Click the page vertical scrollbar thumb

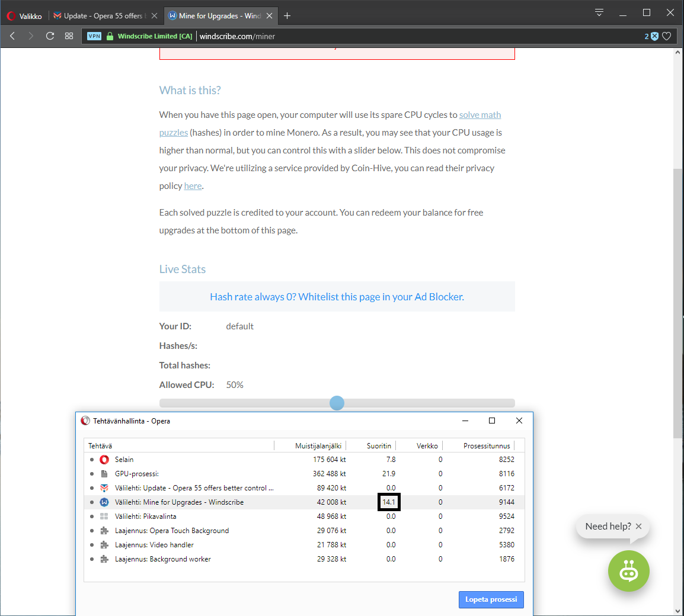677,303
